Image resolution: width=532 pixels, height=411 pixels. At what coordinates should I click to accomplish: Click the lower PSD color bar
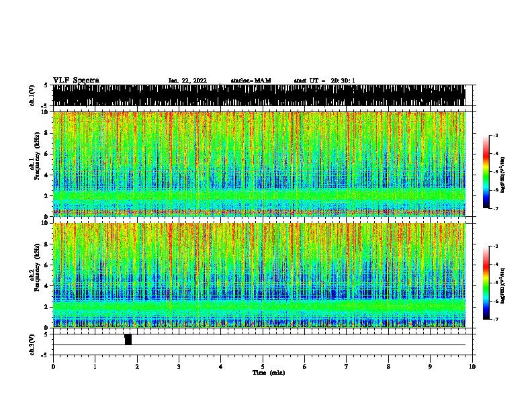[x=486, y=283]
